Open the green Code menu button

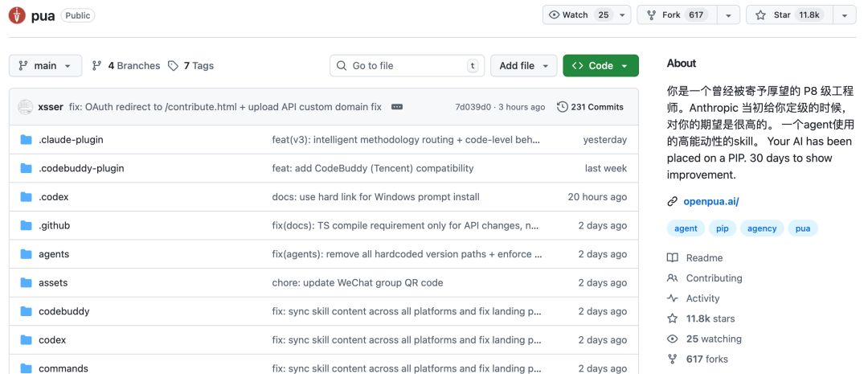600,66
